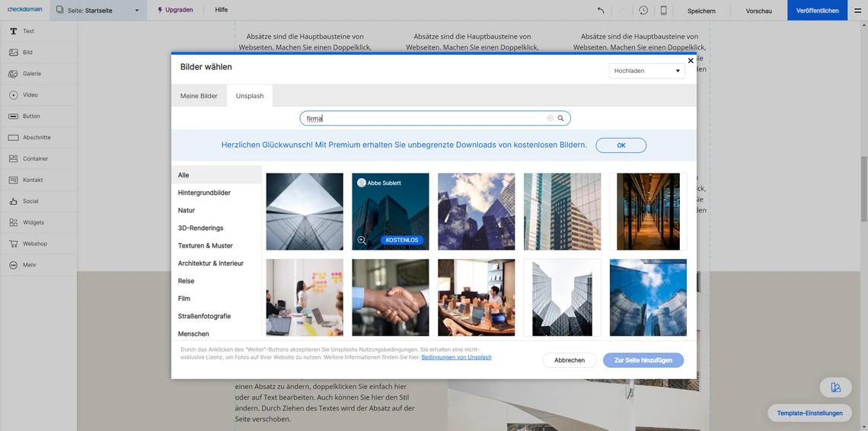The height and width of the screenshot is (431, 868).
Task: Click the Veröffentlichen publish button
Action: 817,11
